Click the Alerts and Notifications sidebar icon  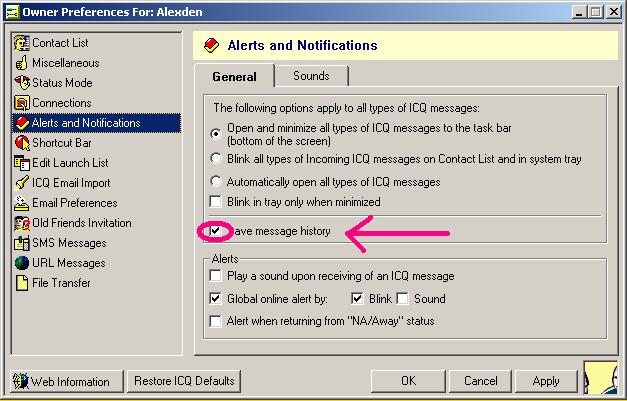(22, 123)
